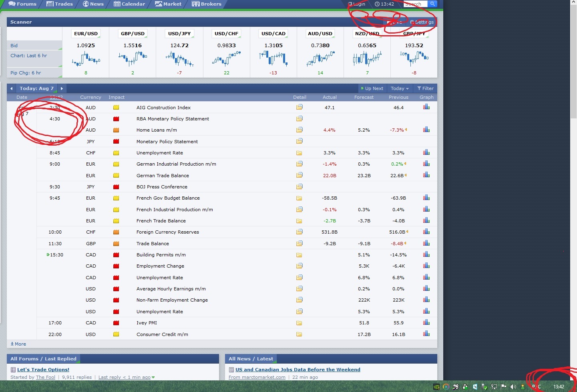Open the Trades menu
The width and height of the screenshot is (577, 392).
click(x=60, y=4)
